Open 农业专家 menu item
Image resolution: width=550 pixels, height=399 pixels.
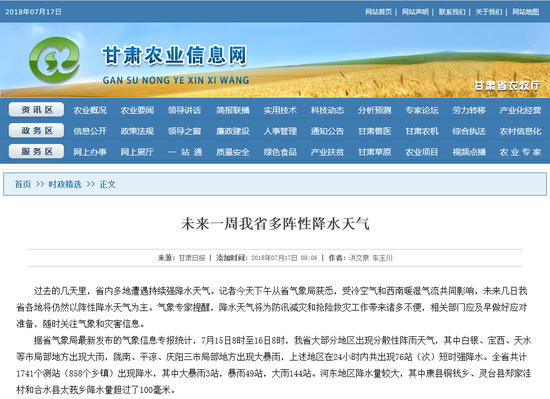pos(520,152)
